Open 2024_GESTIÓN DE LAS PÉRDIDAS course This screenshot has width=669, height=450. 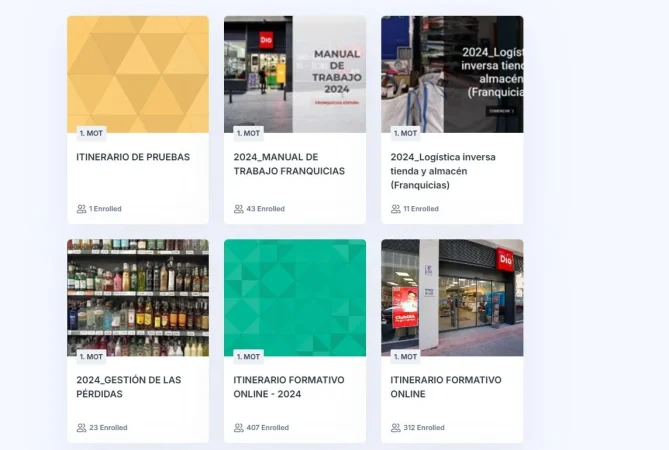point(128,387)
